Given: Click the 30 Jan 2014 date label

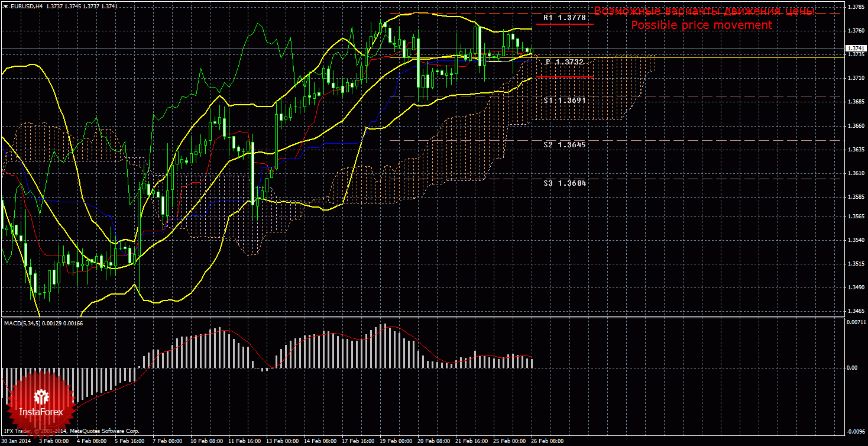Looking at the screenshot, I should 16,441.
